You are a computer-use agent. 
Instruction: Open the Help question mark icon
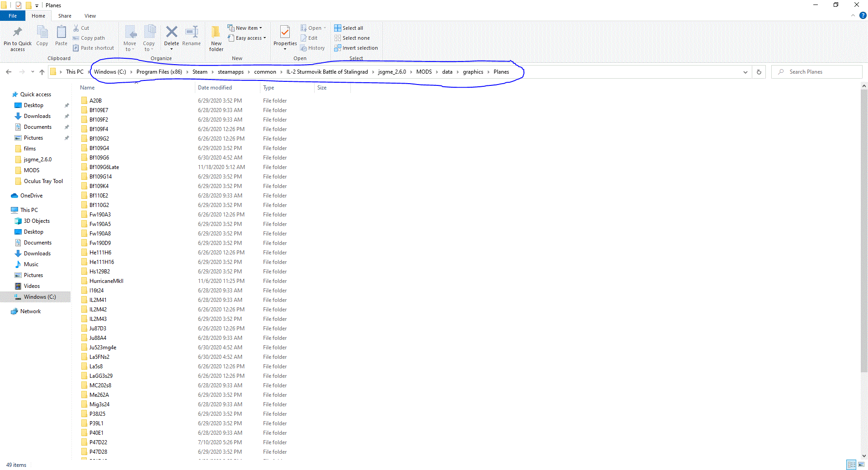pyautogui.click(x=863, y=15)
